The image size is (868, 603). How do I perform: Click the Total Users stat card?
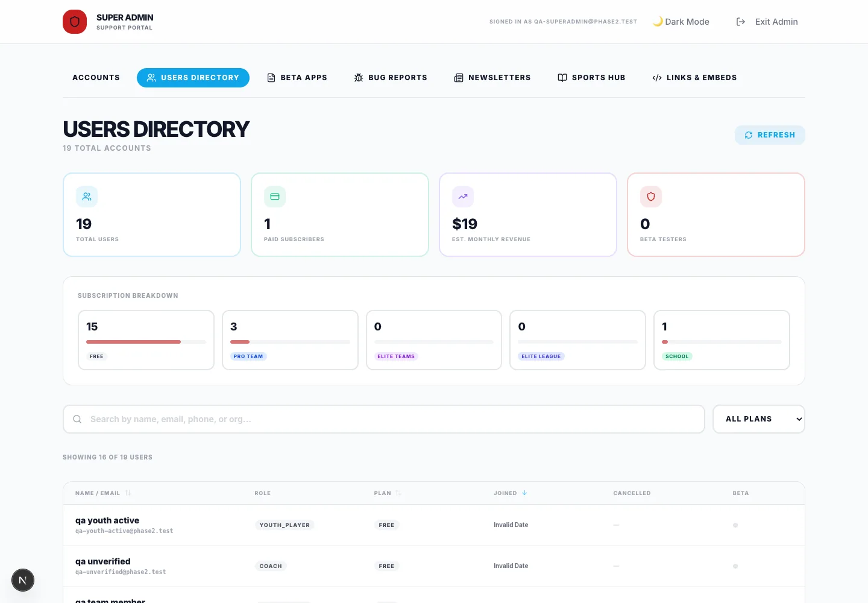(x=152, y=215)
